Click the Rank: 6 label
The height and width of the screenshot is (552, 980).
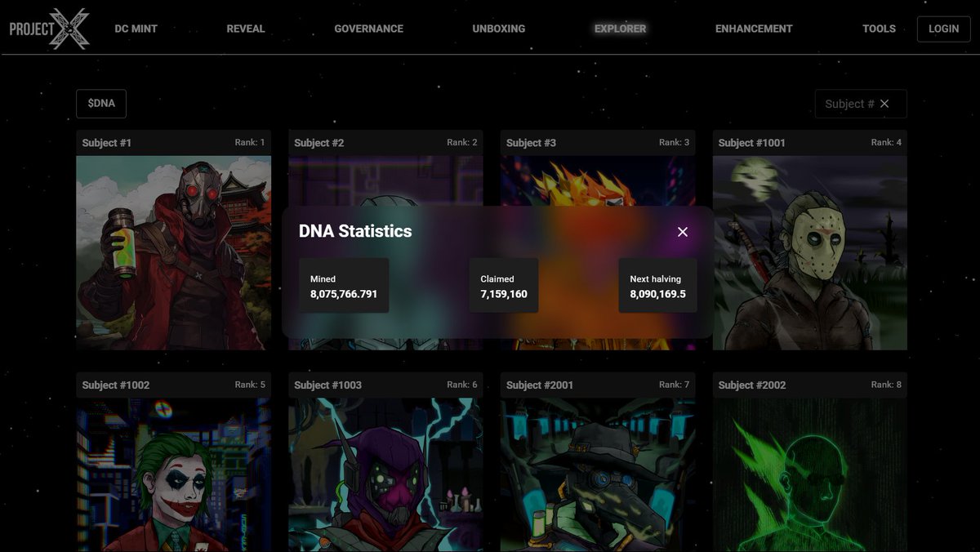(x=462, y=385)
